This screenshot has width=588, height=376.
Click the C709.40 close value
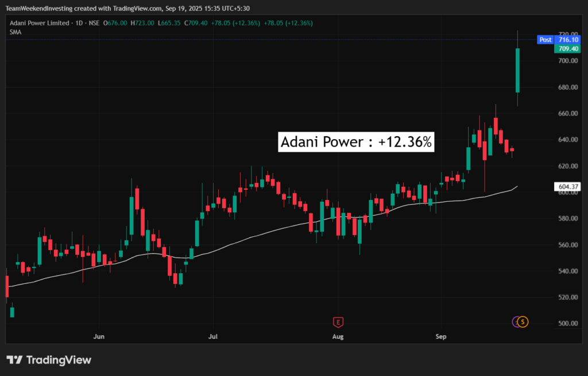coord(196,23)
